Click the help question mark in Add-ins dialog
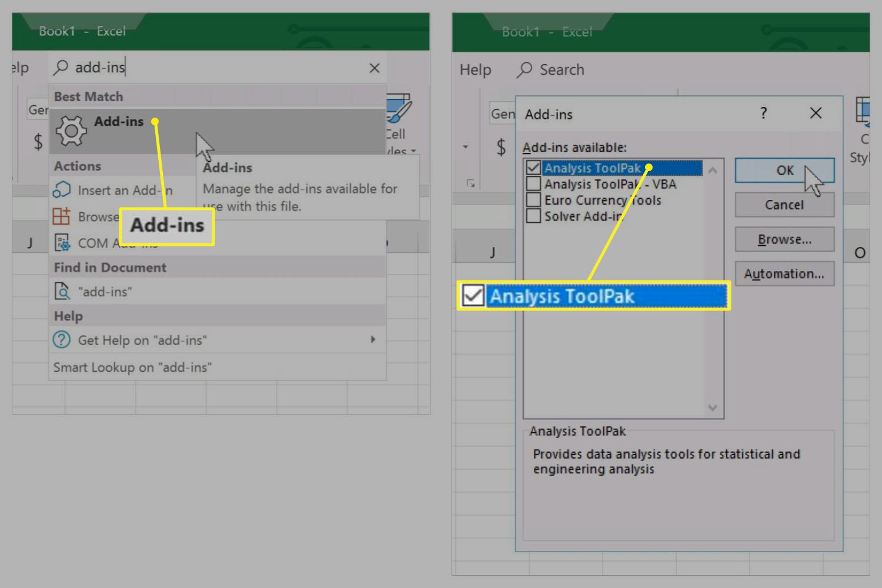Screen dimensions: 882x588 click(x=763, y=113)
